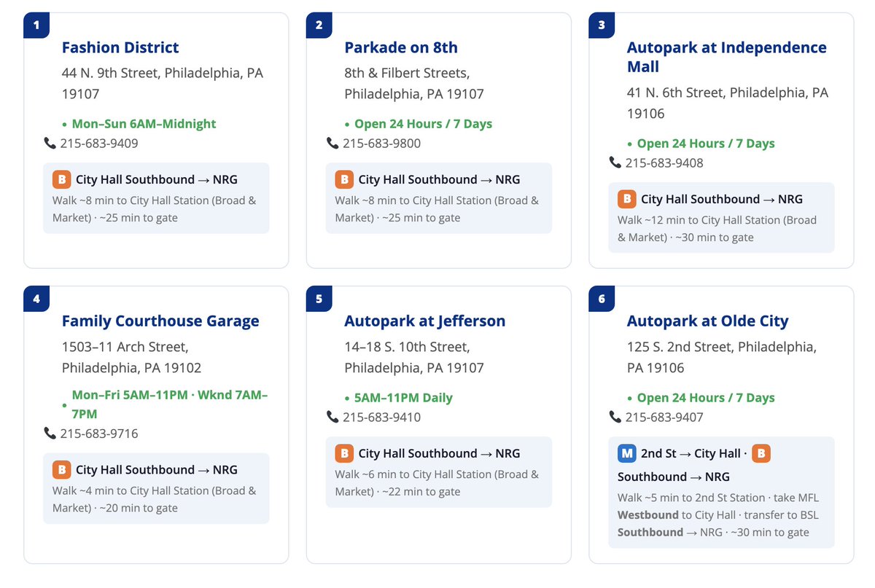
Task: Click phone number 215-683-9408
Action: [x=664, y=163]
